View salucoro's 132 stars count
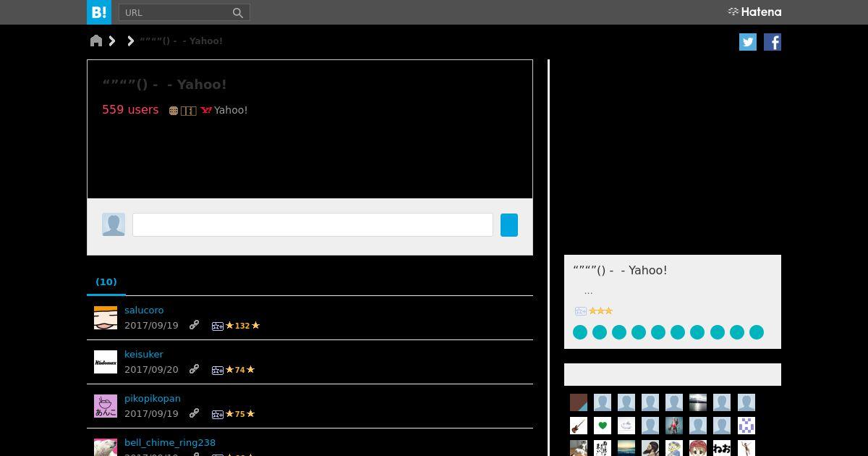This screenshot has height=456, width=868. (242, 326)
